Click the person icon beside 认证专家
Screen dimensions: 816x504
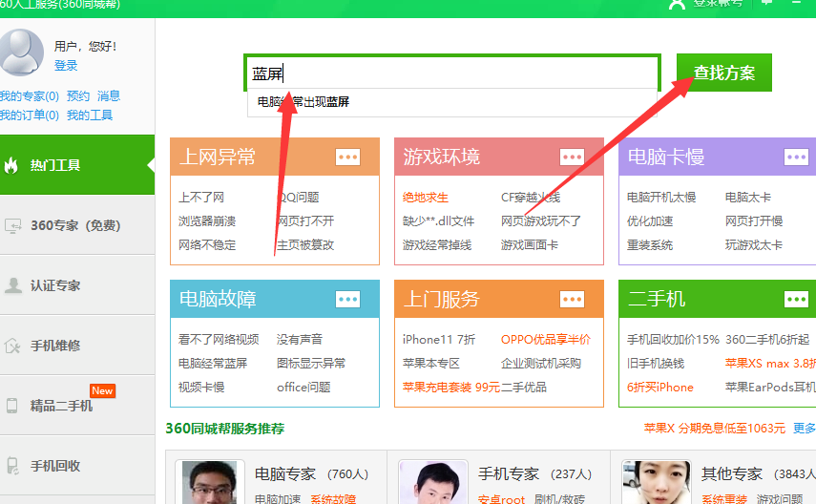coord(13,285)
